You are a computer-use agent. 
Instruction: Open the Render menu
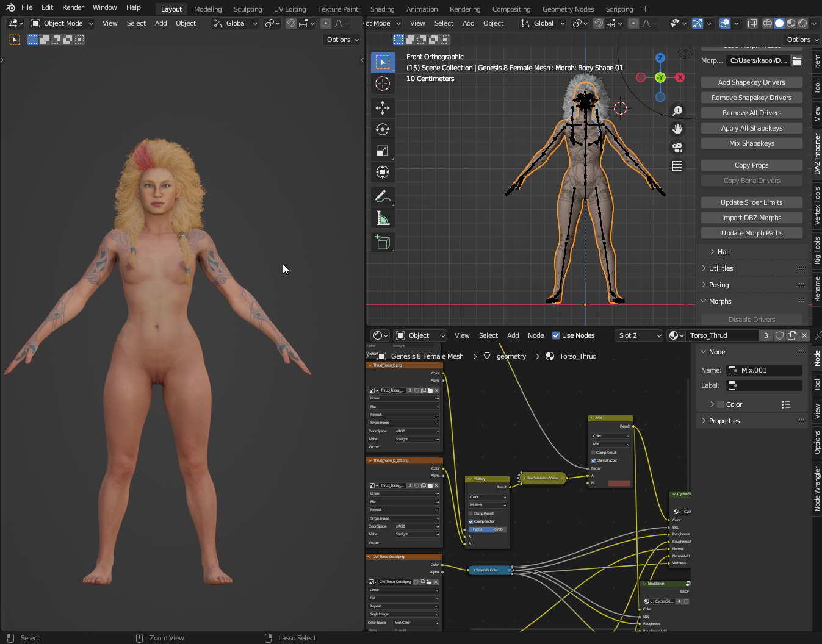[73, 7]
